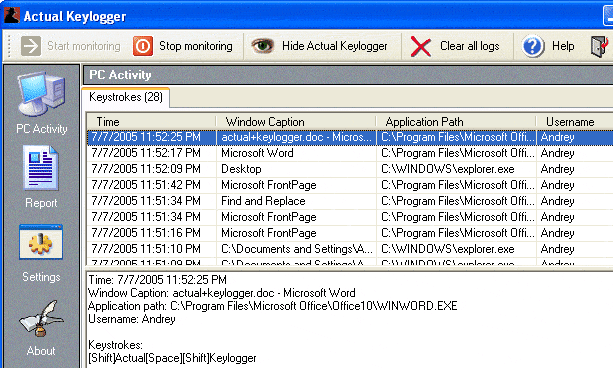Click the red X Clear logs icon
The image size is (613, 368).
421,47
